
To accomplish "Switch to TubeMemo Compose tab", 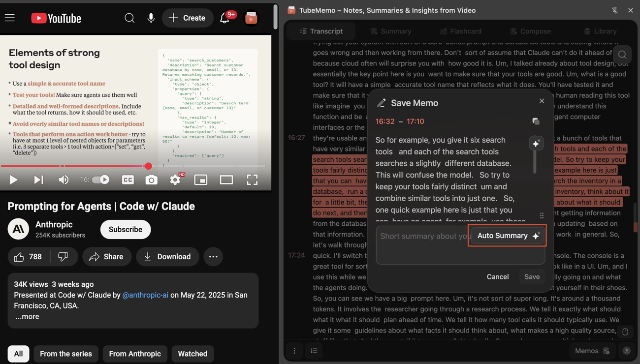I will (x=530, y=31).
